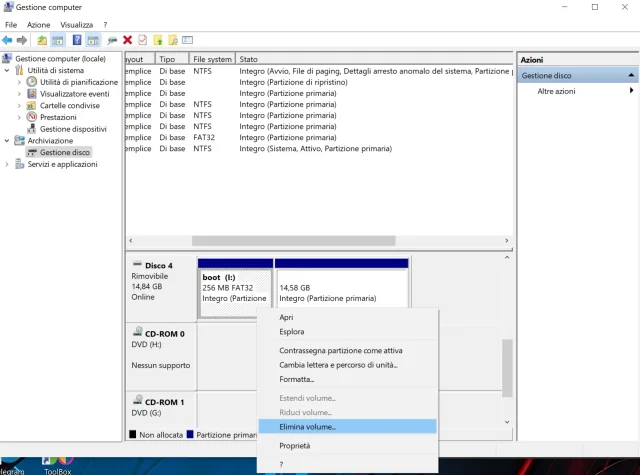Image resolution: width=640 pixels, height=475 pixels.
Task: Click the Stato column header
Action: tap(249, 59)
